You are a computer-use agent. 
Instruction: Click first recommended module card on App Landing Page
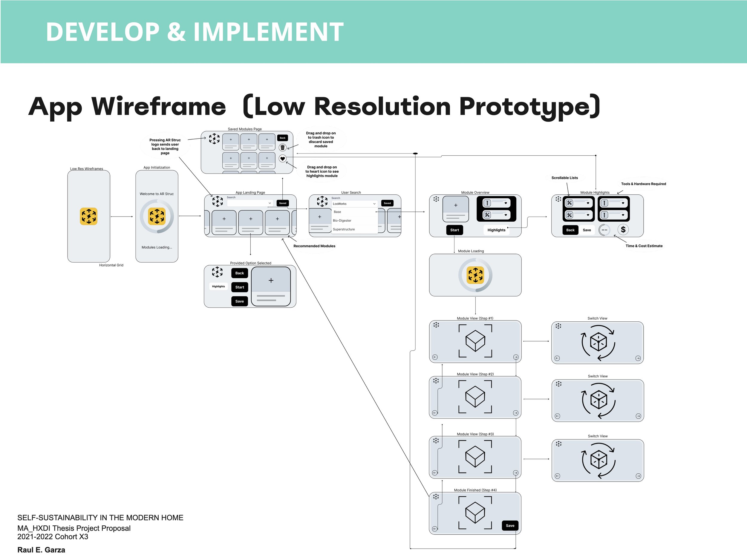pyautogui.click(x=224, y=223)
